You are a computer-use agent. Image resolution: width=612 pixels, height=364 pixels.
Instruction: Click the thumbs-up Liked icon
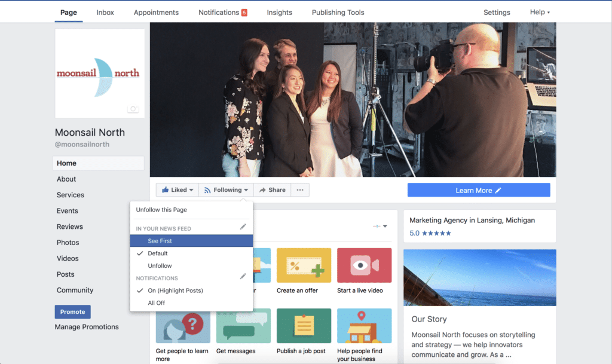tap(166, 190)
